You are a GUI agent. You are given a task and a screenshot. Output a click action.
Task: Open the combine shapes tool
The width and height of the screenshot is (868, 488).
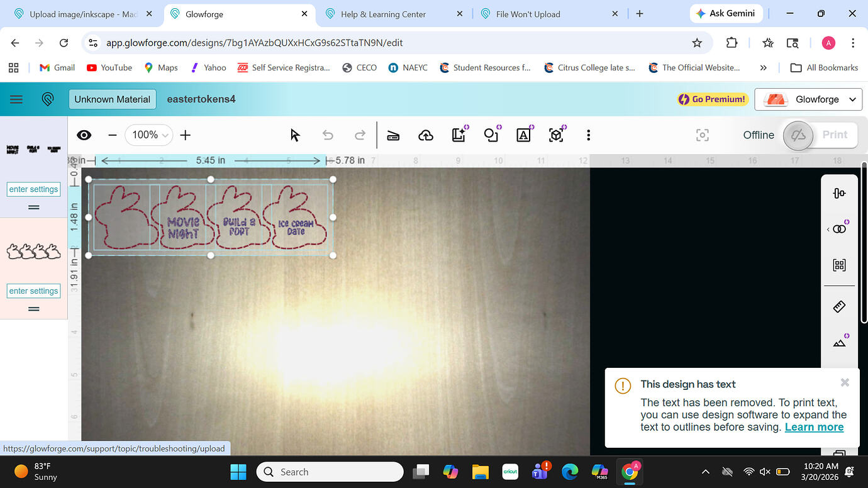click(x=839, y=229)
